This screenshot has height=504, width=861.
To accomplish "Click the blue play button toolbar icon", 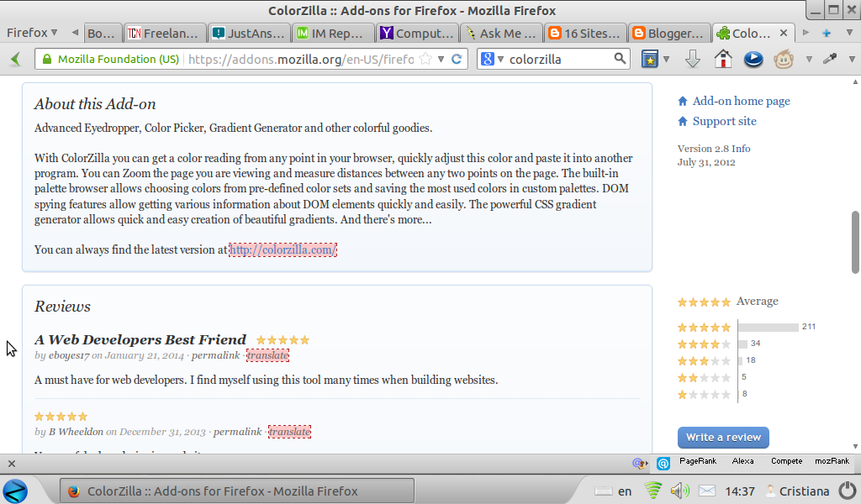I will pos(753,59).
